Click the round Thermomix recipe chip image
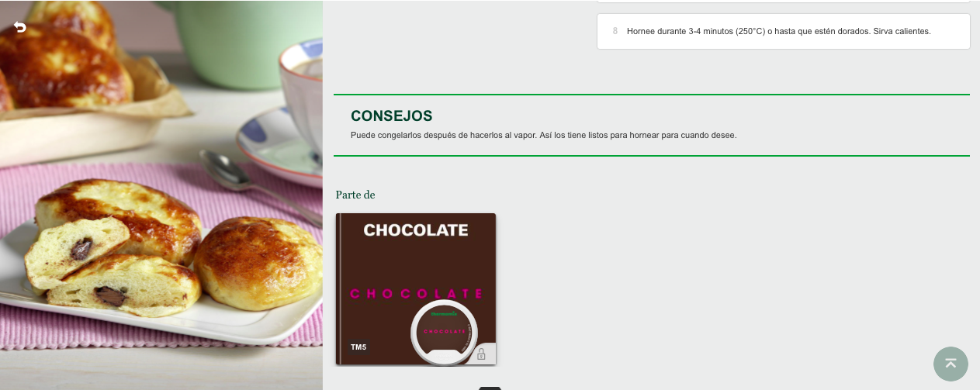The height and width of the screenshot is (390, 980). pos(444,332)
